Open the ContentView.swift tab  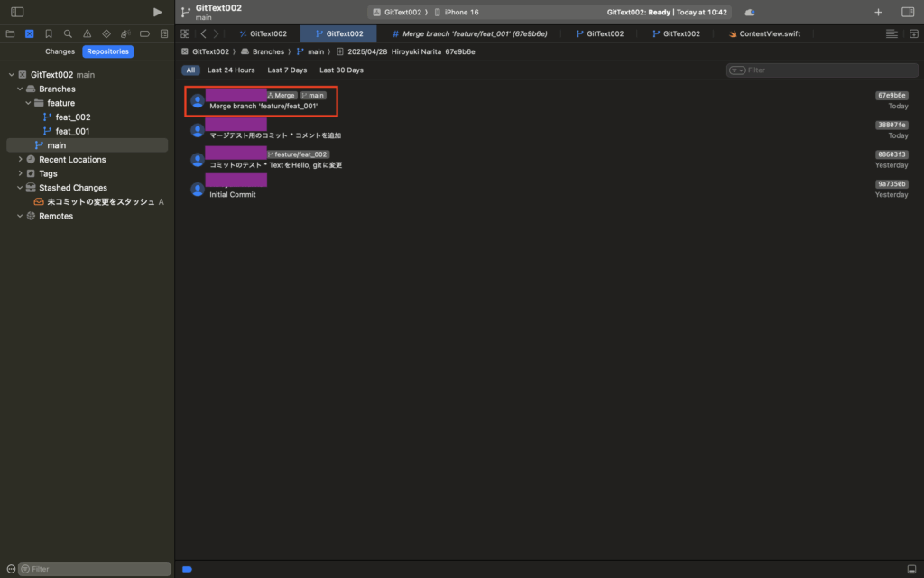pyautogui.click(x=764, y=33)
